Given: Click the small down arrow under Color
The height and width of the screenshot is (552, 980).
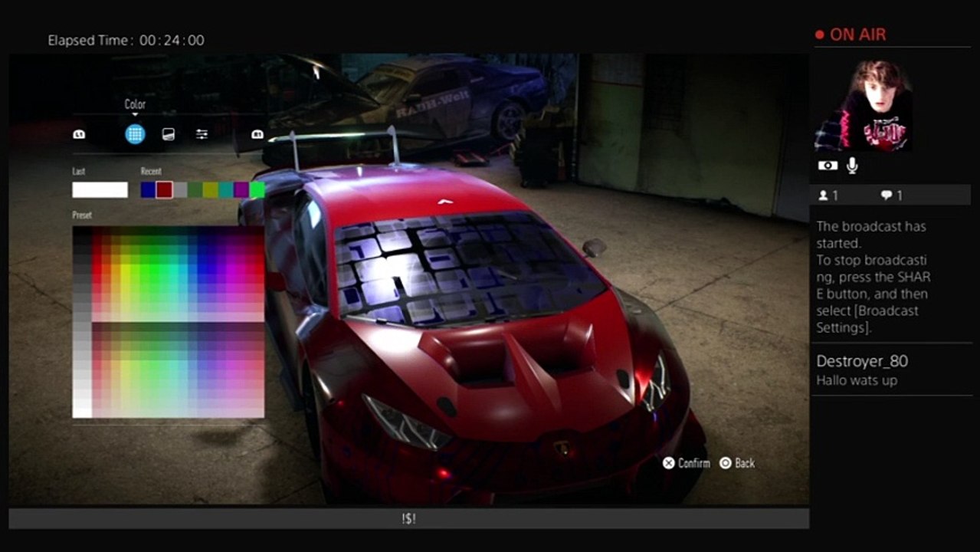Looking at the screenshot, I should tap(135, 115).
